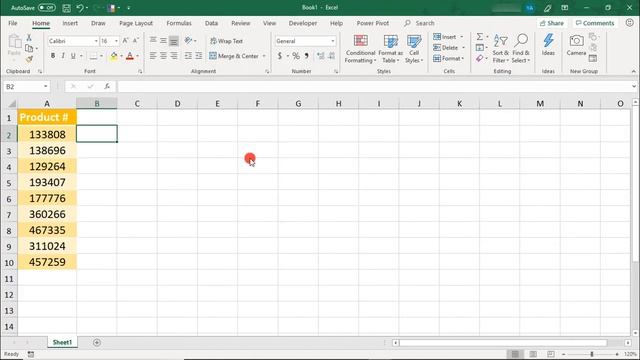The image size is (640, 360).
Task: Open the Comments pane button
Action: click(595, 23)
